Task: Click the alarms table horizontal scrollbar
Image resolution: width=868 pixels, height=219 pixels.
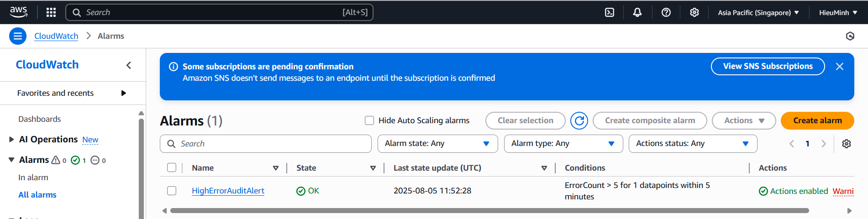Action: (489, 211)
